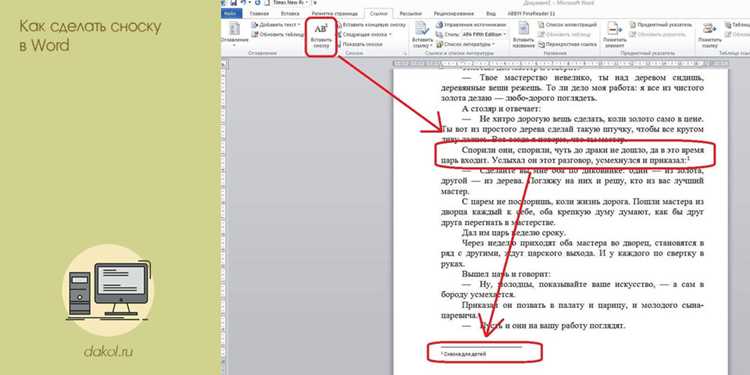Viewport: 750px width, 375px height.
Task: Click Insert Index (Предметный указатель)
Action: [x=661, y=25]
